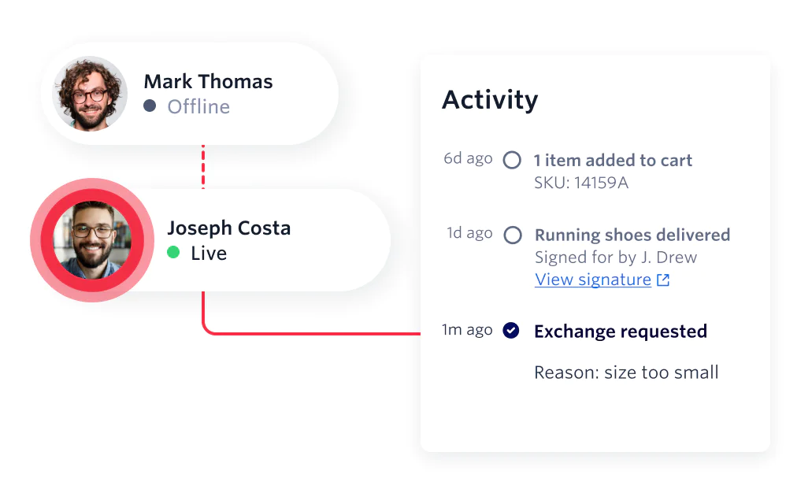Select the 'Running shoes delivered' entry
Viewport: 812px width, 504px height.
(632, 235)
